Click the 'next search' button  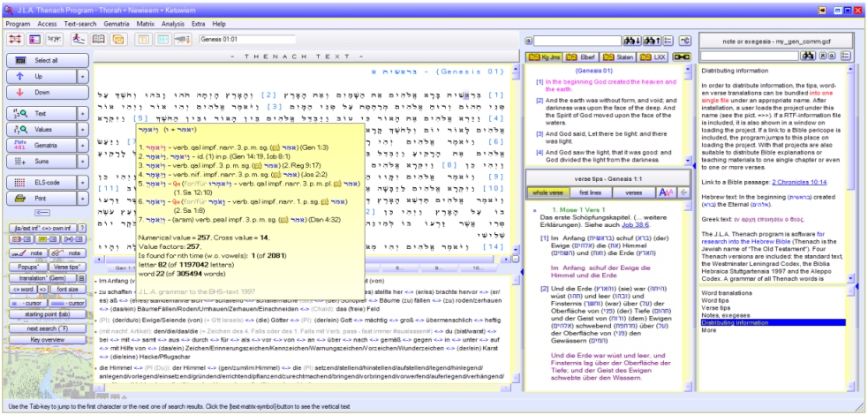[48, 328]
